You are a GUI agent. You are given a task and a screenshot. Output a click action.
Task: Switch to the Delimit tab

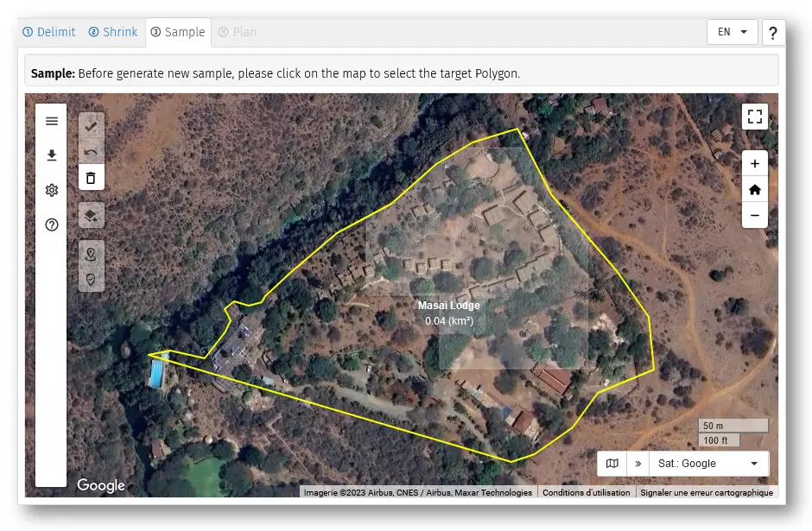pos(50,32)
